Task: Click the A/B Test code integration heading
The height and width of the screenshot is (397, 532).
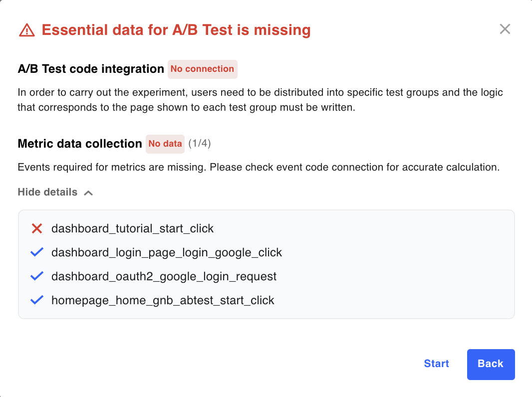Action: click(x=91, y=69)
